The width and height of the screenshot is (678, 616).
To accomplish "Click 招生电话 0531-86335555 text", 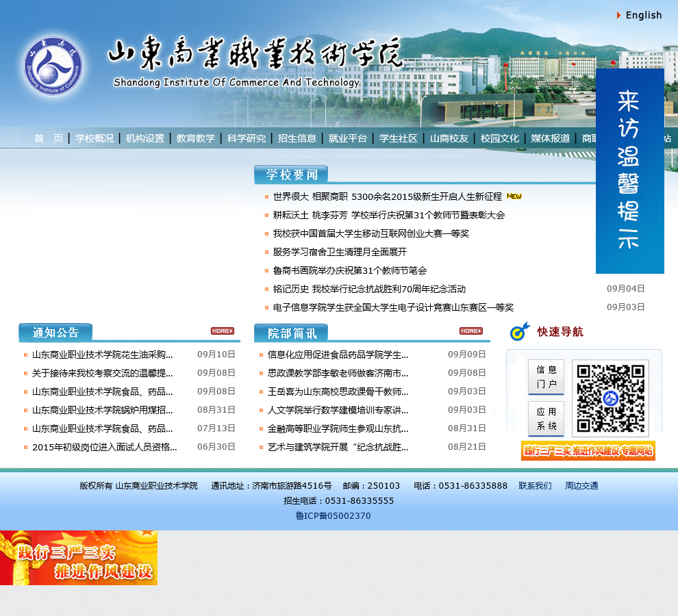I will click(x=338, y=501).
